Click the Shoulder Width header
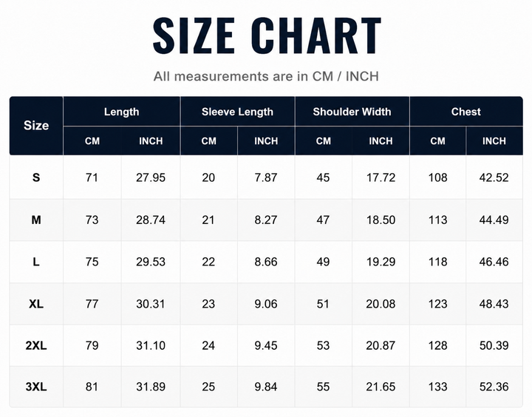Screen dimensions: 532x417 pyautogui.click(x=352, y=112)
